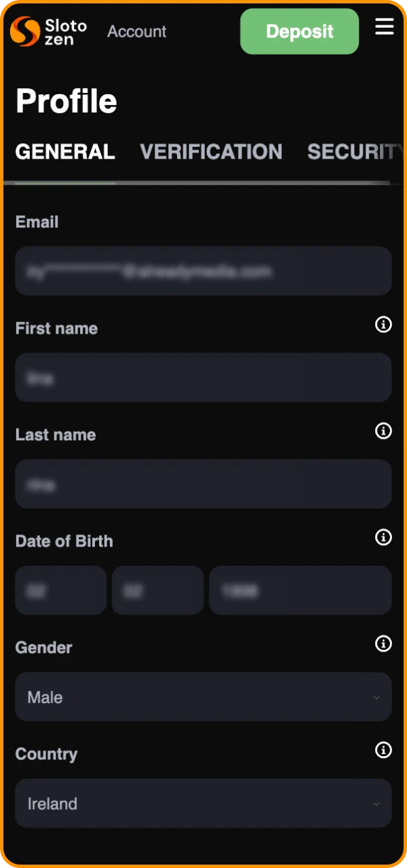Open the hamburger menu

(x=385, y=27)
